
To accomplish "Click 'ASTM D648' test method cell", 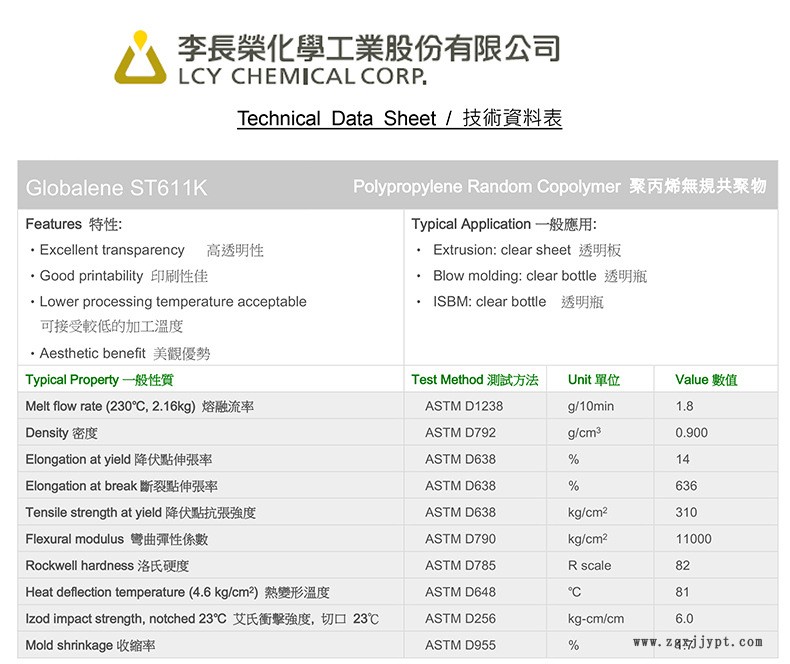I will 460,592.
